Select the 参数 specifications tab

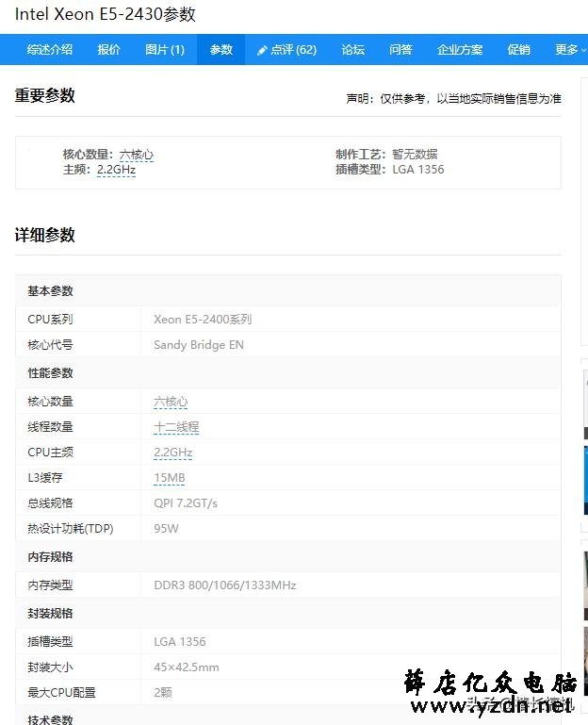220,49
